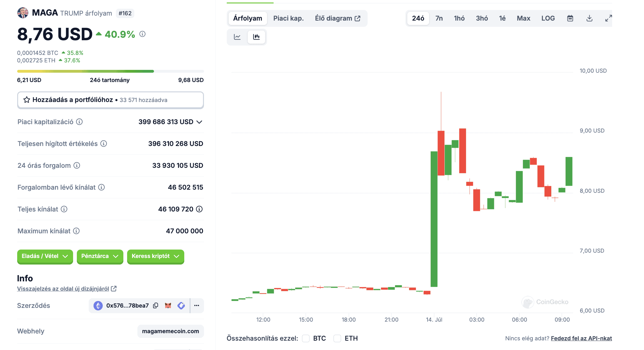Select 1é time range
Image resolution: width=644 pixels, height=350 pixels.
pyautogui.click(x=503, y=18)
